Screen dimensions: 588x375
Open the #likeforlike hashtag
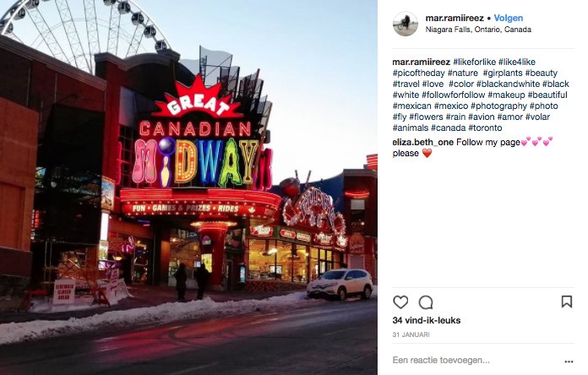pyautogui.click(x=475, y=62)
